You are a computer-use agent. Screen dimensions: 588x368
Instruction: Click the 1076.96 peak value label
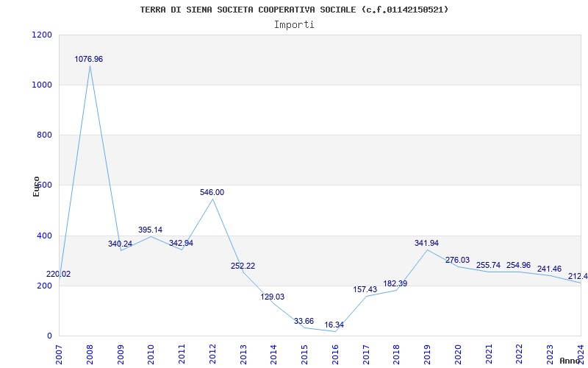point(88,60)
